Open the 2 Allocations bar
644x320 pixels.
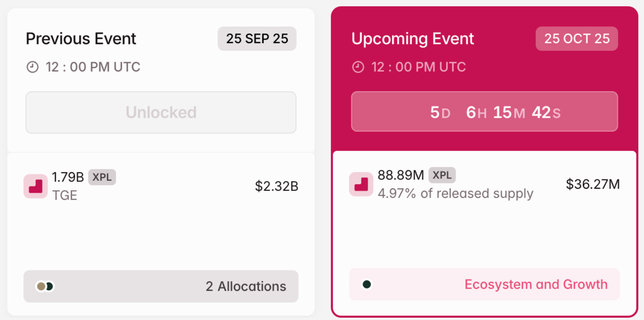coord(161,286)
